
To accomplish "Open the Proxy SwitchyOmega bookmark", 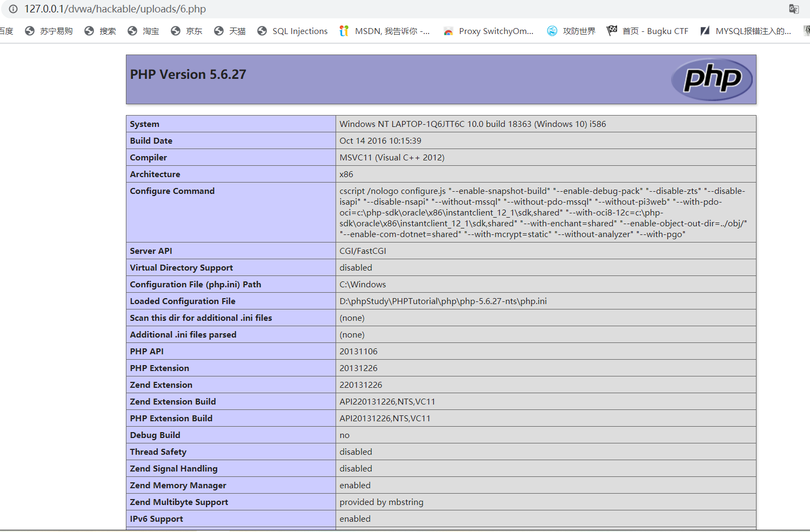I will [488, 31].
